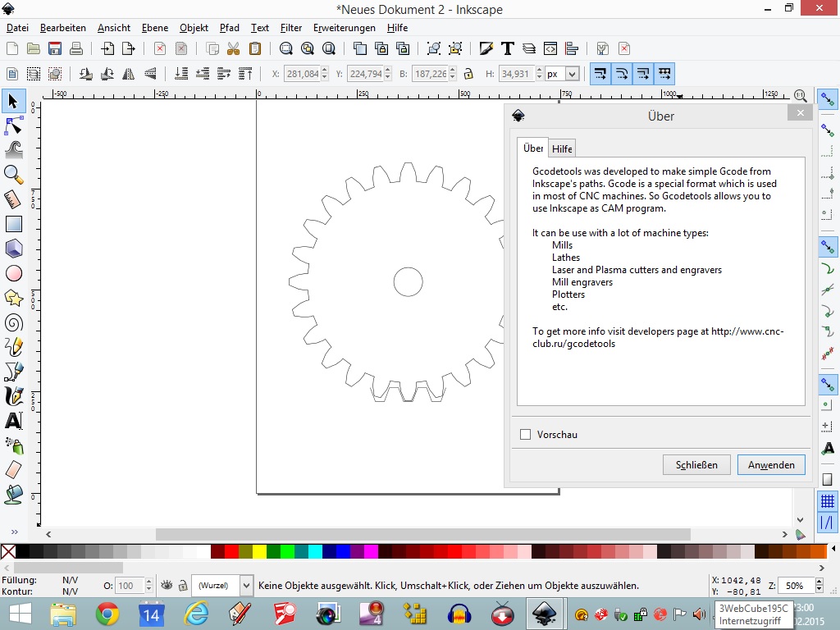Select the Text tool in toolbox

click(13, 421)
